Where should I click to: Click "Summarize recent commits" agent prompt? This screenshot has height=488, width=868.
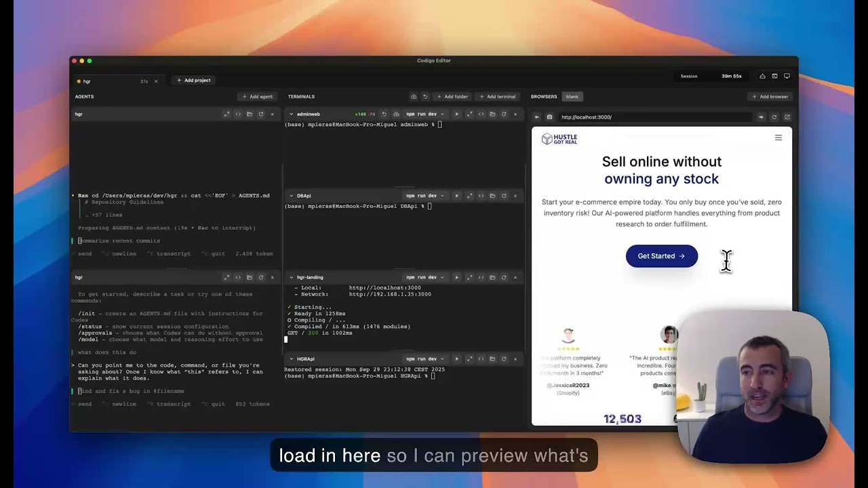coord(119,241)
